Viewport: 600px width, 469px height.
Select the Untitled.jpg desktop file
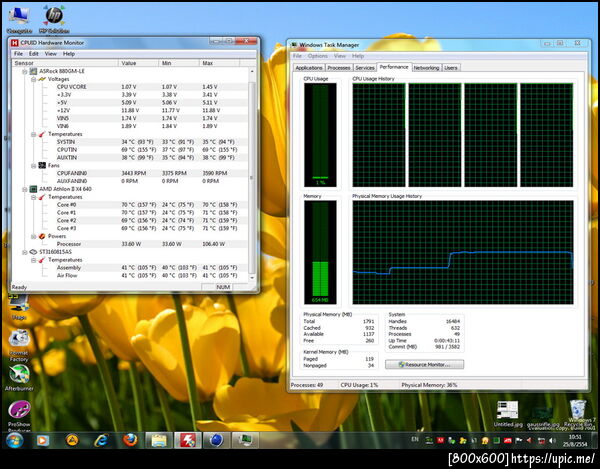507,414
